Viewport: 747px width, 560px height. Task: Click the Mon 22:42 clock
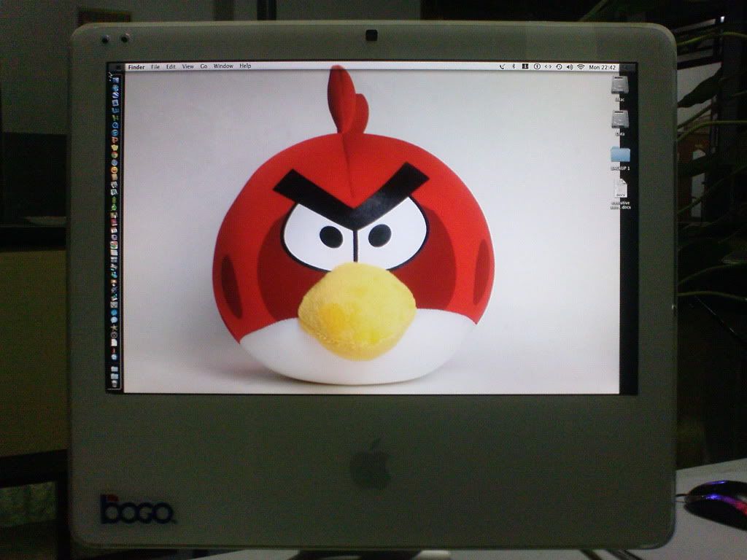(x=602, y=68)
